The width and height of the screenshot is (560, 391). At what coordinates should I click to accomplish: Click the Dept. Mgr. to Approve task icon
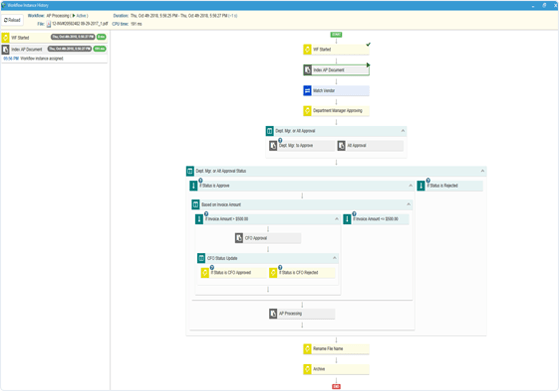pyautogui.click(x=273, y=146)
